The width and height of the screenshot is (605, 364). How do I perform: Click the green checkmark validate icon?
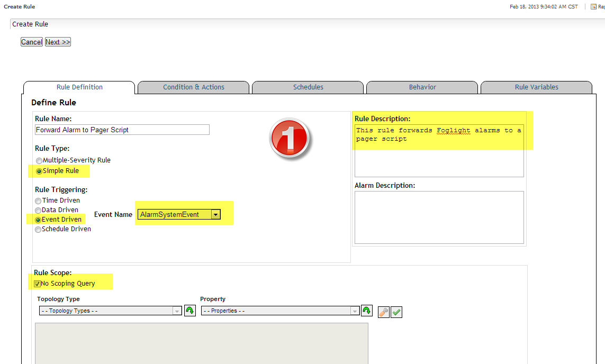point(396,312)
